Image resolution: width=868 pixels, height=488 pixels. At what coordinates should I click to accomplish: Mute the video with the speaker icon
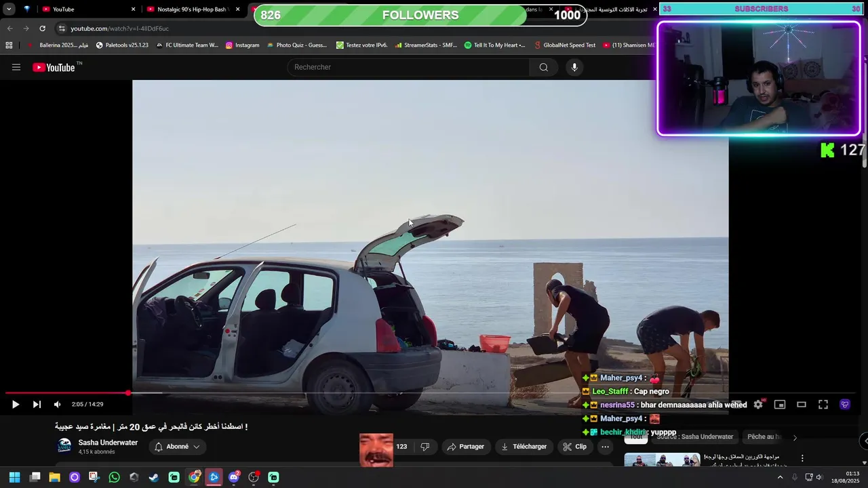pos(57,405)
